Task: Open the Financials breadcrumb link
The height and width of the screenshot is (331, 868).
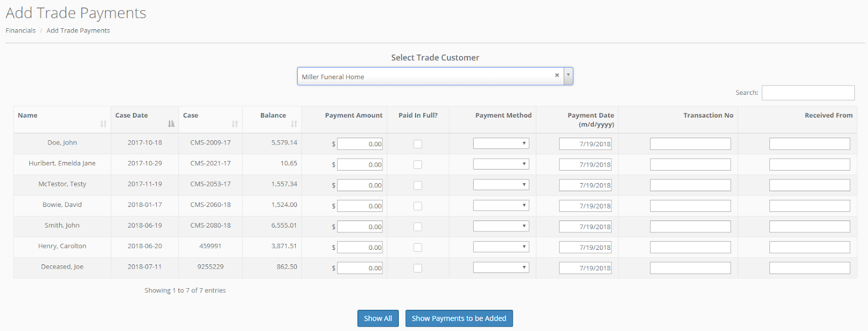Action: [21, 31]
